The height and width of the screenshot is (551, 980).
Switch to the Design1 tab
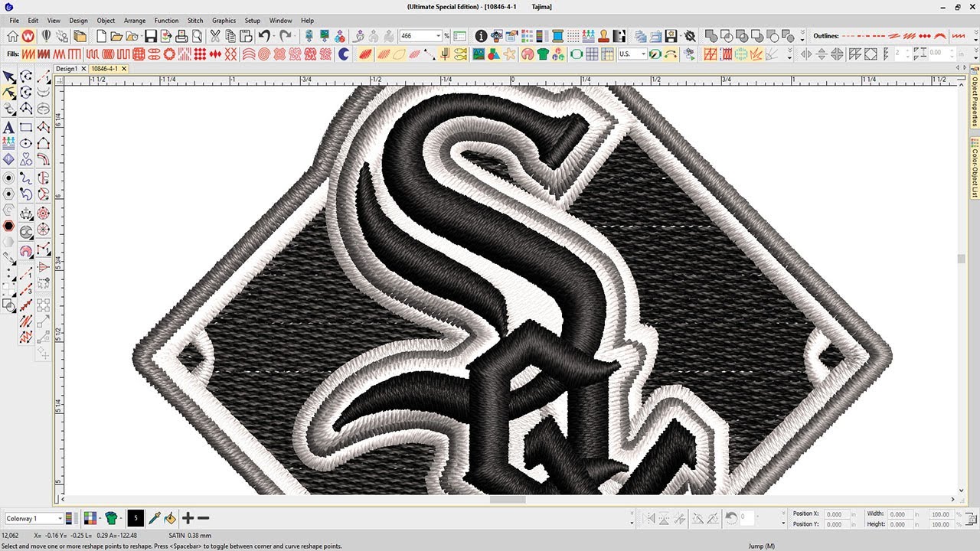(66, 69)
